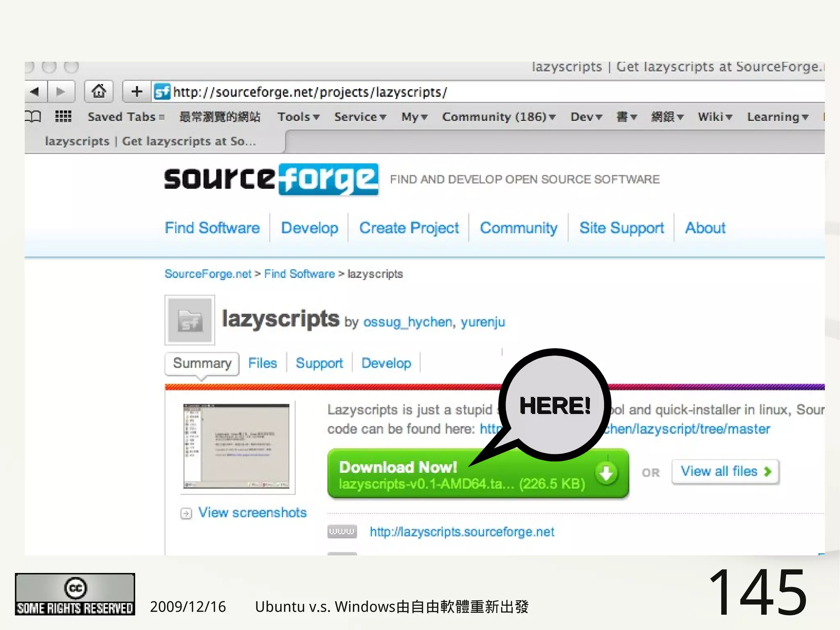
Task: Select the Summary project tab
Action: [202, 364]
